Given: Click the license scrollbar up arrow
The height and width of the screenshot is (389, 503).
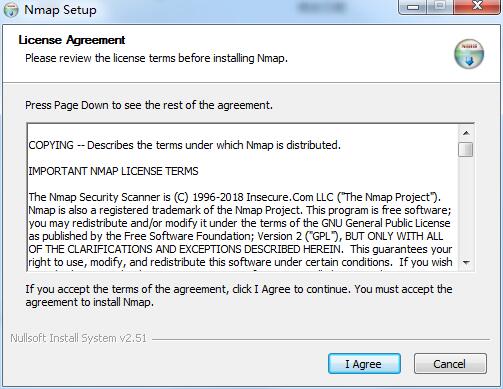Looking at the screenshot, I should click(x=466, y=133).
